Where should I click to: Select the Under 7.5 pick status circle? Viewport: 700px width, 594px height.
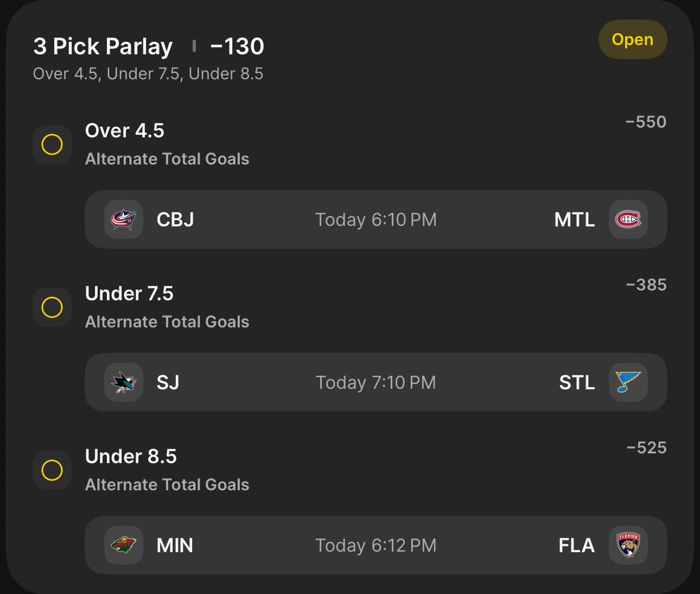52,307
